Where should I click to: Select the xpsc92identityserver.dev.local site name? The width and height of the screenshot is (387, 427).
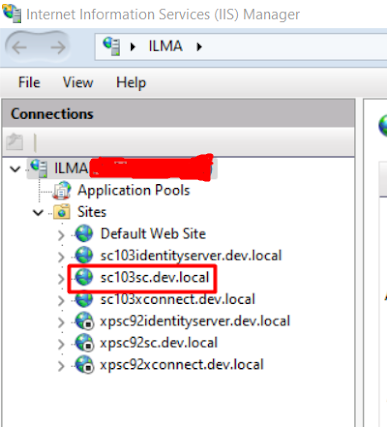click(195, 321)
